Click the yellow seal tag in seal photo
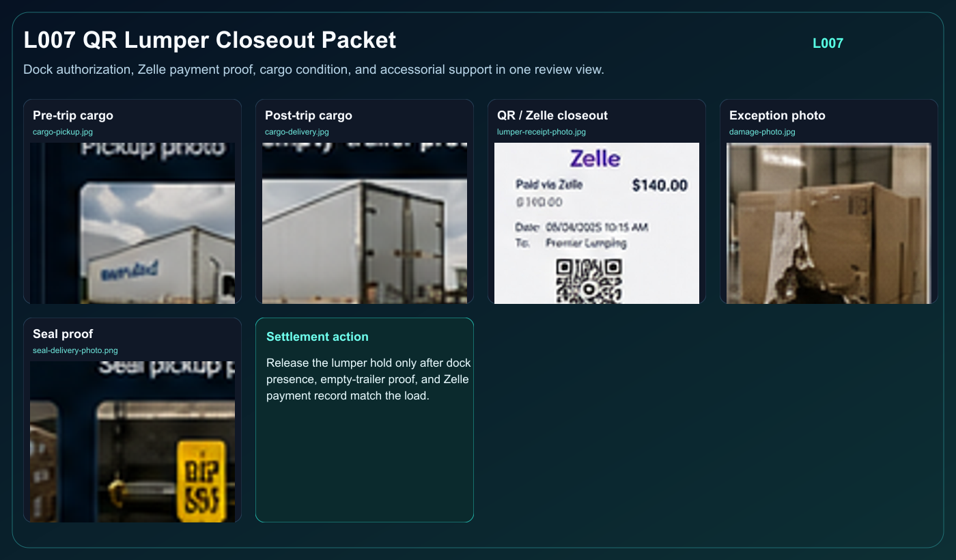956x560 pixels. point(201,481)
